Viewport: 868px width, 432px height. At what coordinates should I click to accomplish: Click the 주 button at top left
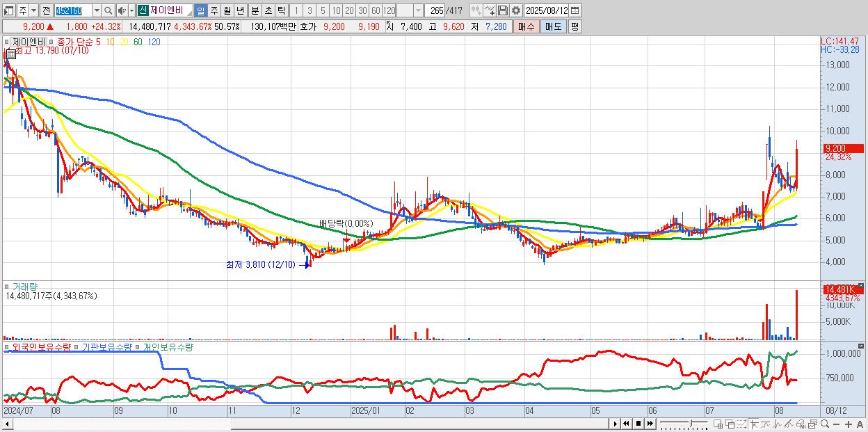tap(22, 10)
